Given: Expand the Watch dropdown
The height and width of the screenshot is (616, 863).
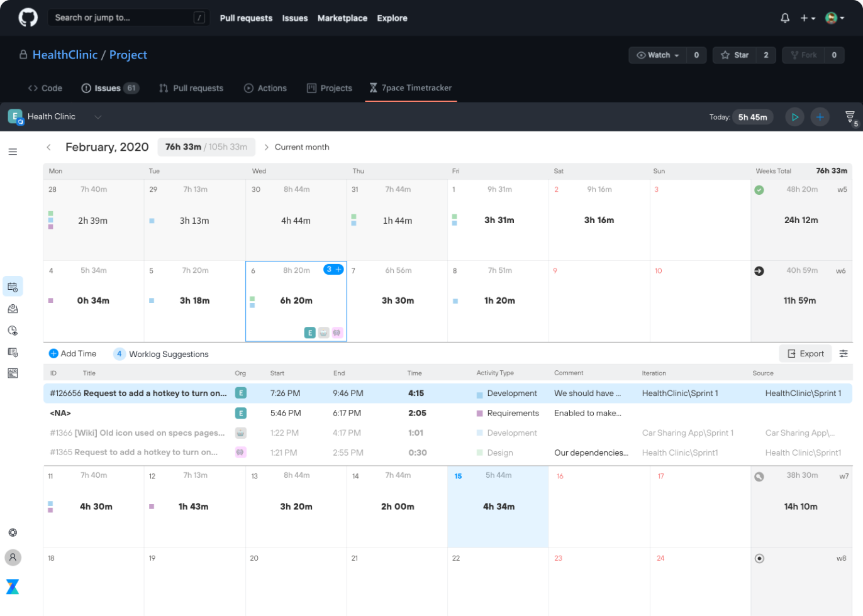Looking at the screenshot, I should 657,55.
